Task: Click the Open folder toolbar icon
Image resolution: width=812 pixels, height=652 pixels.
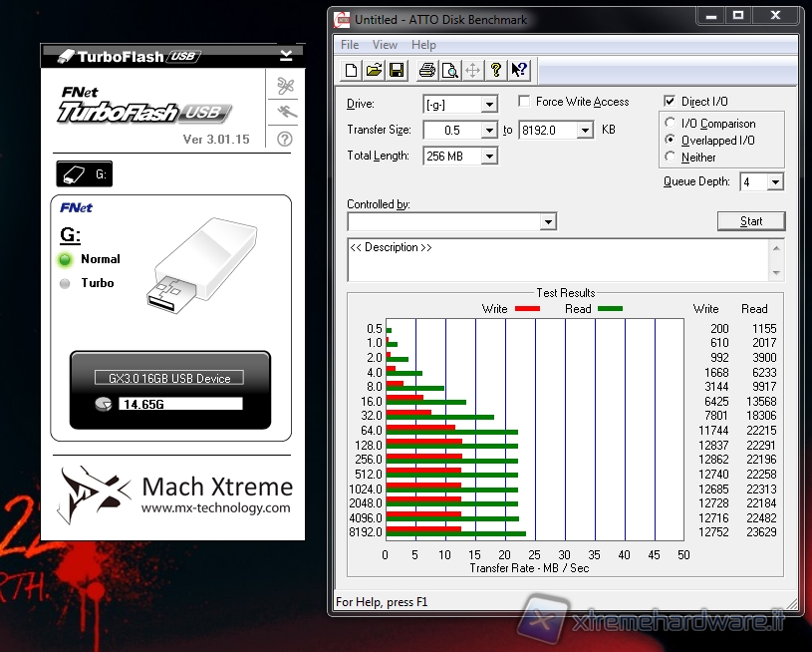Action: coord(374,70)
